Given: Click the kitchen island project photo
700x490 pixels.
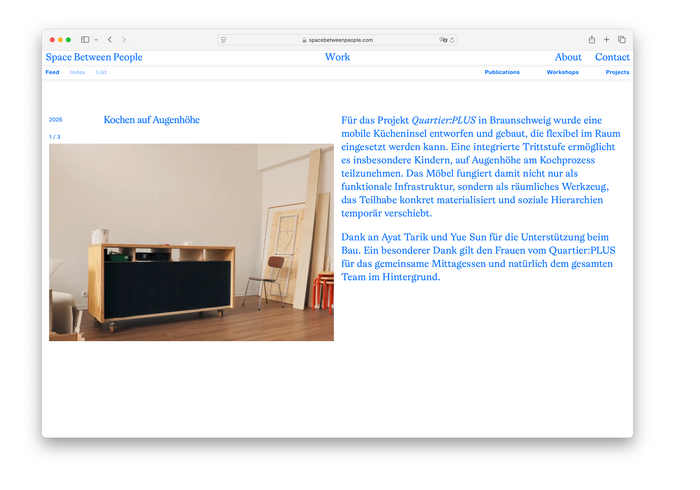Looking at the screenshot, I should pos(191,242).
